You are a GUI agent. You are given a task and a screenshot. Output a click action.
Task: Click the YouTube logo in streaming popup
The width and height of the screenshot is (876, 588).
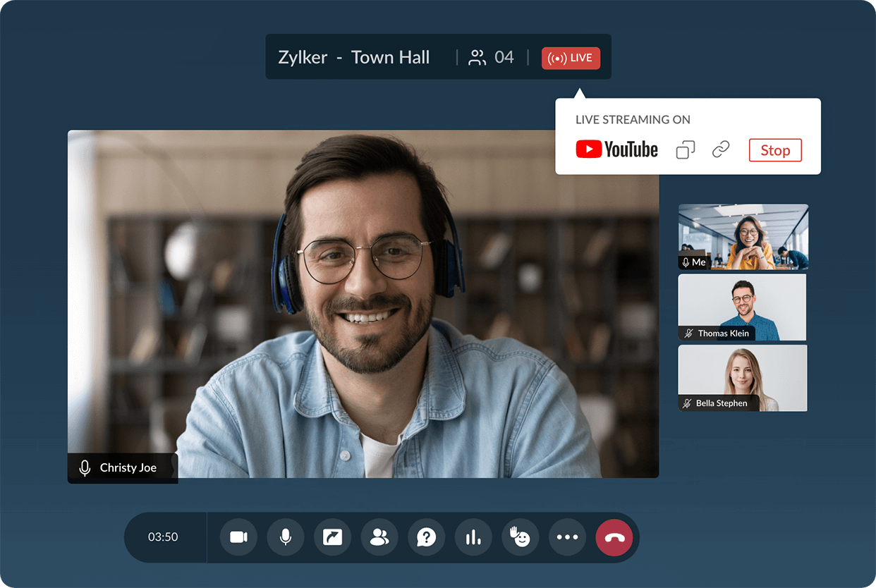coord(616,149)
